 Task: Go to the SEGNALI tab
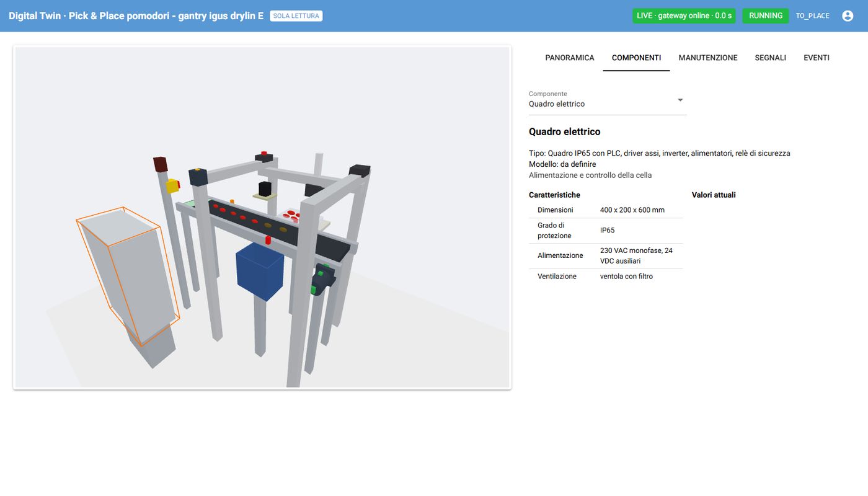pos(771,58)
